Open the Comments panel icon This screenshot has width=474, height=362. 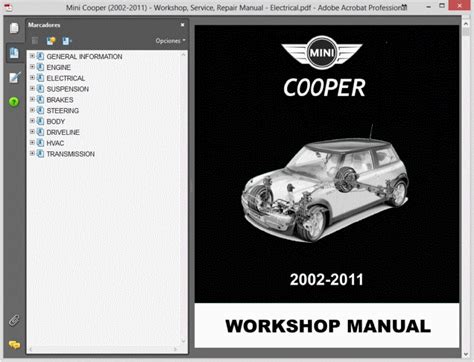14,345
